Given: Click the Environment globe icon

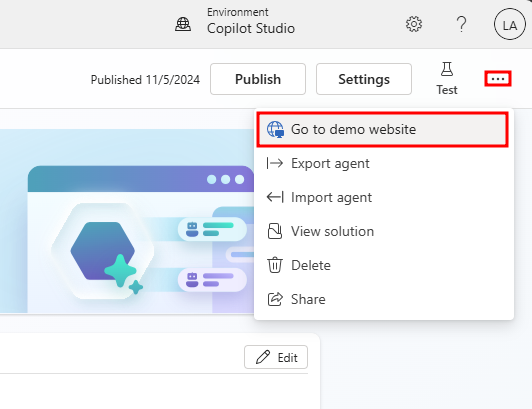Looking at the screenshot, I should click(183, 24).
